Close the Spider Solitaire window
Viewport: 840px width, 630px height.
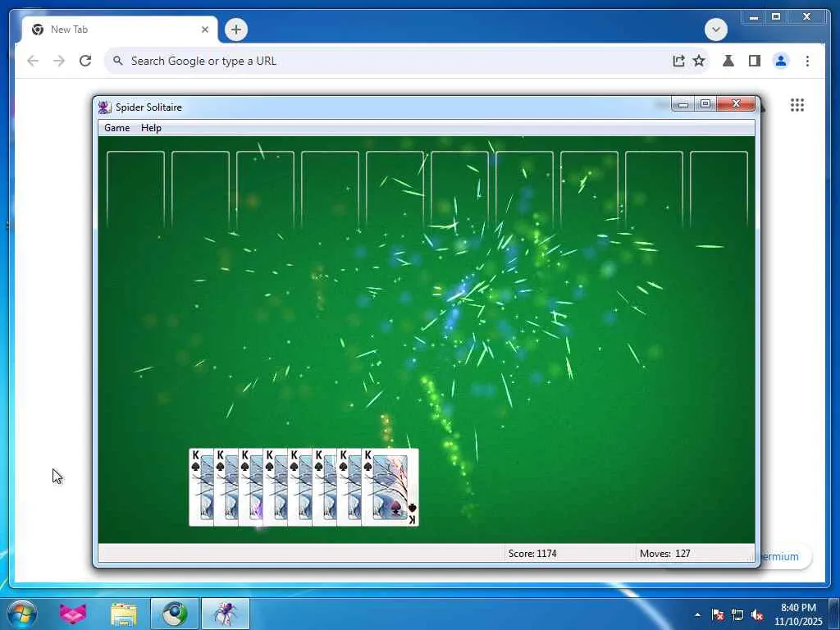click(x=736, y=104)
